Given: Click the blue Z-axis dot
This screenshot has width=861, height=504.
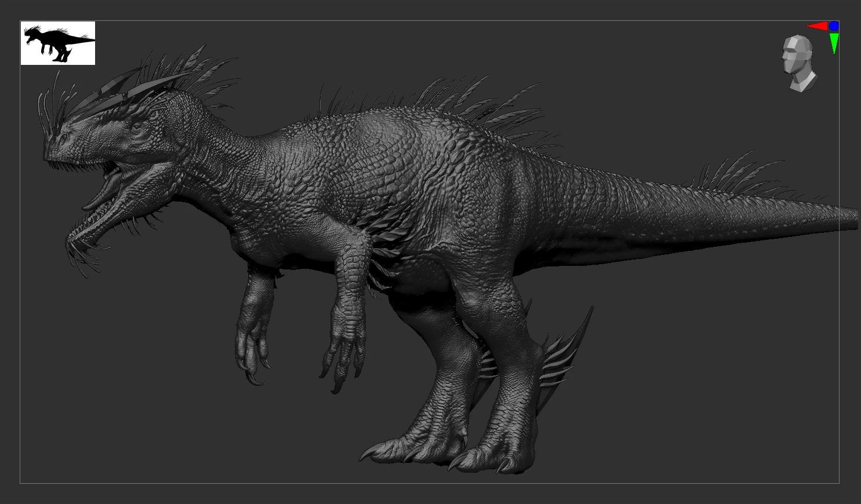Looking at the screenshot, I should coord(834,26).
